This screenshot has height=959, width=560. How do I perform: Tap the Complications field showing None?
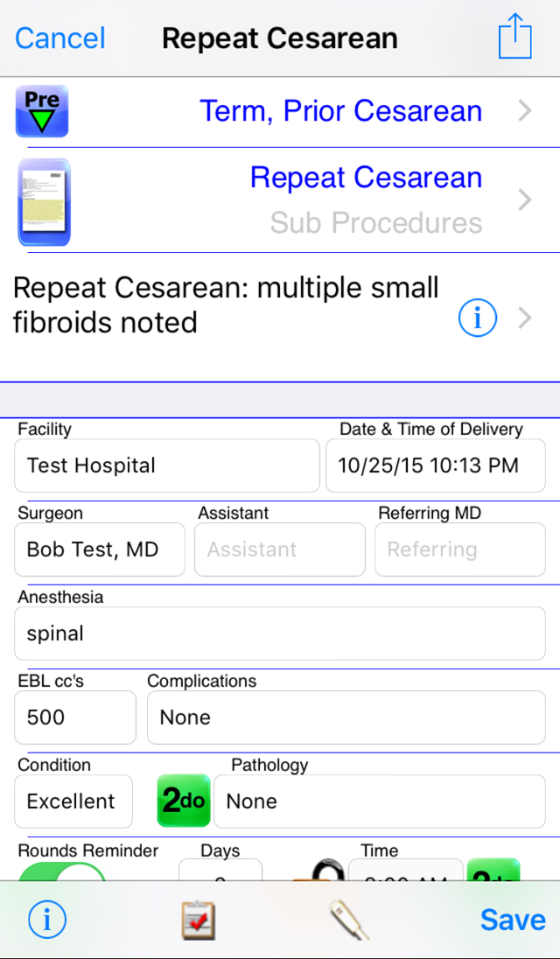tap(346, 717)
